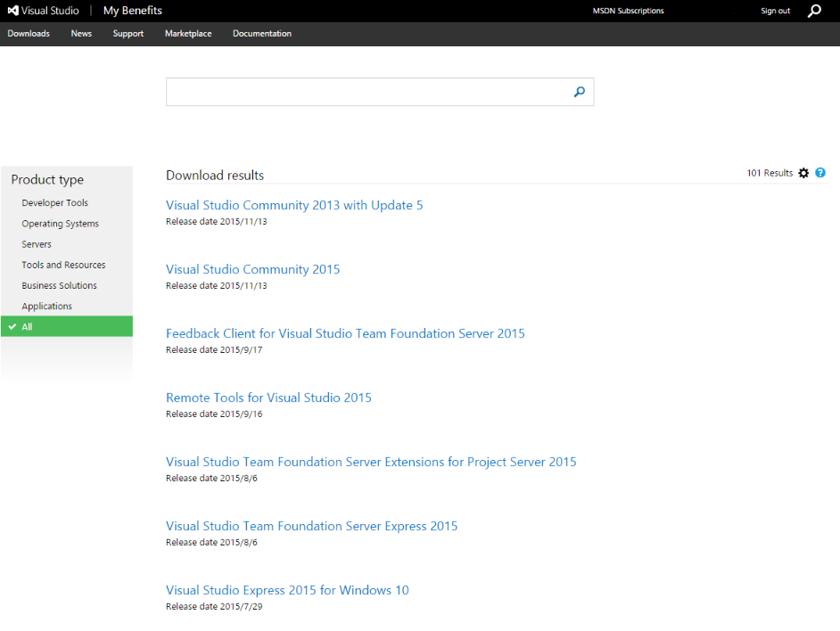Open Visual Studio Express 2015 for Windows 10

point(287,590)
